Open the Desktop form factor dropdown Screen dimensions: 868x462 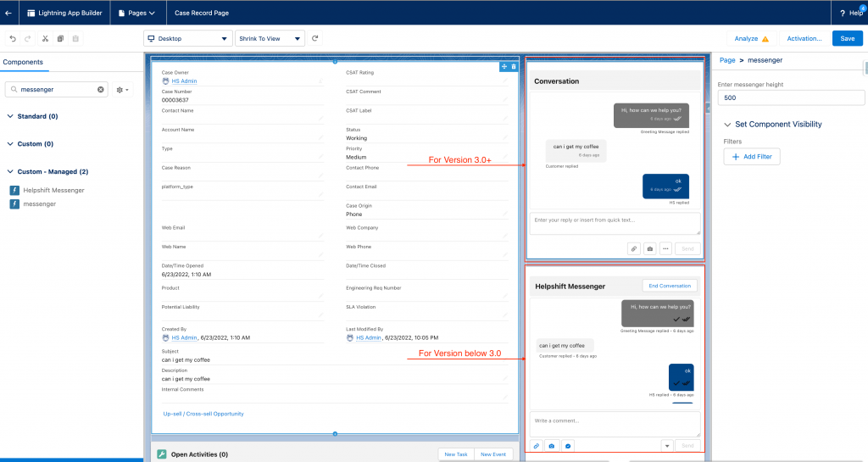(187, 39)
